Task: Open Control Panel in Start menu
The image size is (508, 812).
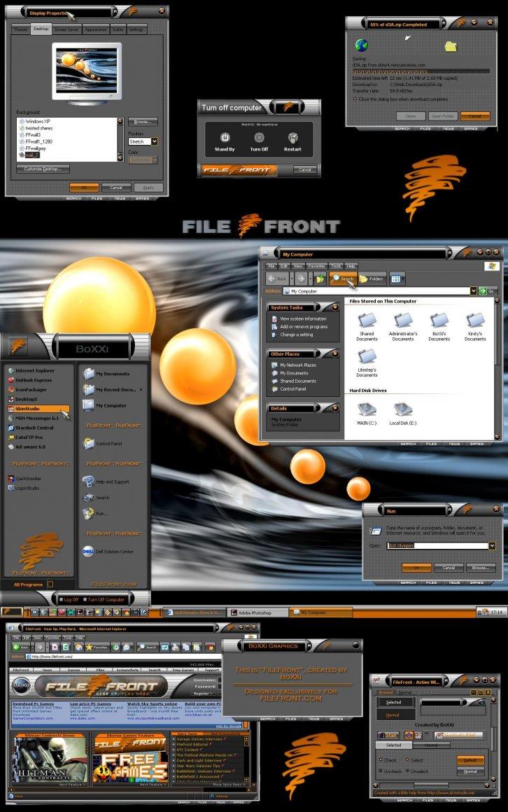Action: pos(104,443)
